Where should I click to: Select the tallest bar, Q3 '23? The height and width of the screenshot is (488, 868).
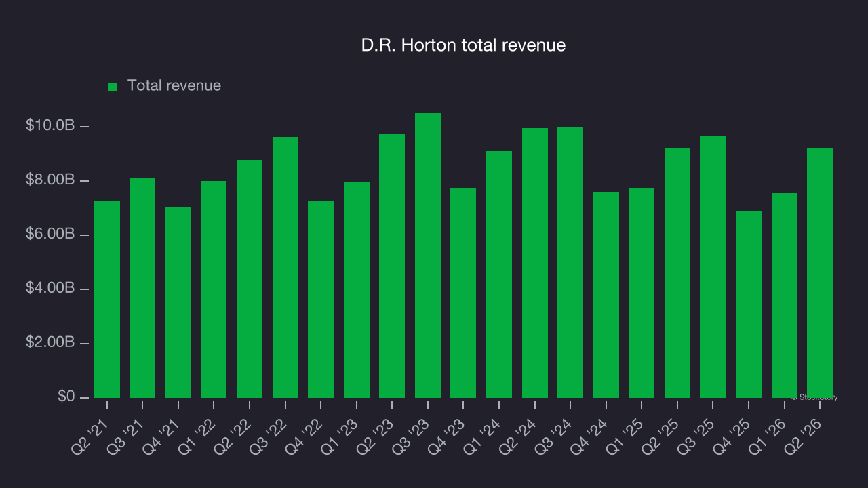(428, 256)
